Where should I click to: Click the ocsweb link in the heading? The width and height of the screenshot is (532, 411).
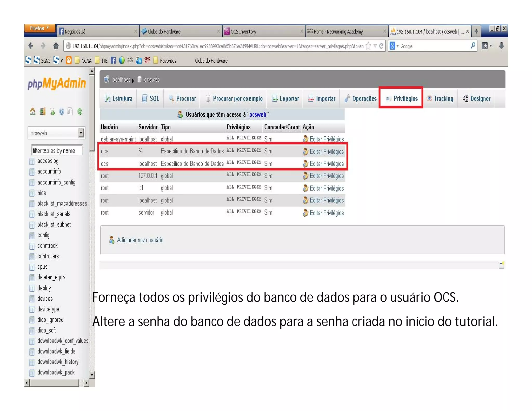pyautogui.click(x=258, y=115)
